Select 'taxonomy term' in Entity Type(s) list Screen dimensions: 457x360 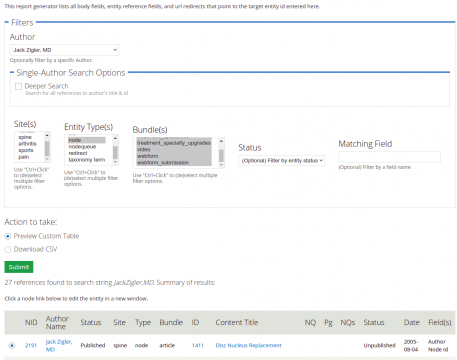pos(87,160)
